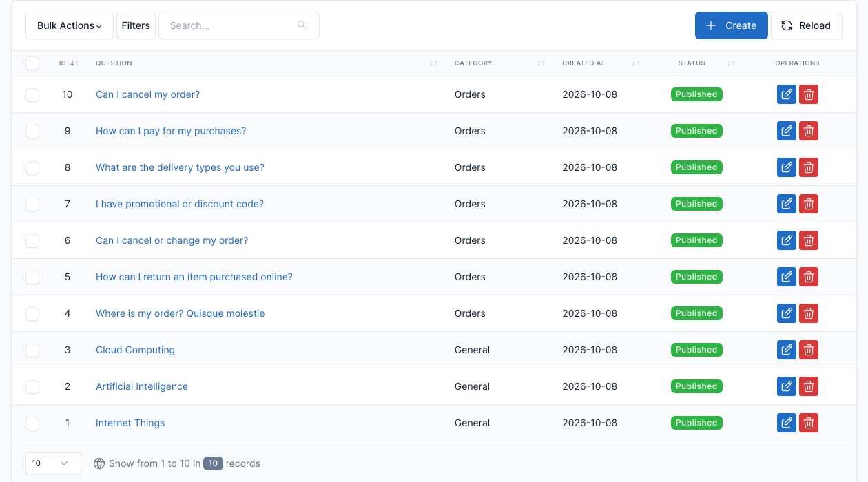Edit "Can I cancel or change my order?"

click(787, 240)
